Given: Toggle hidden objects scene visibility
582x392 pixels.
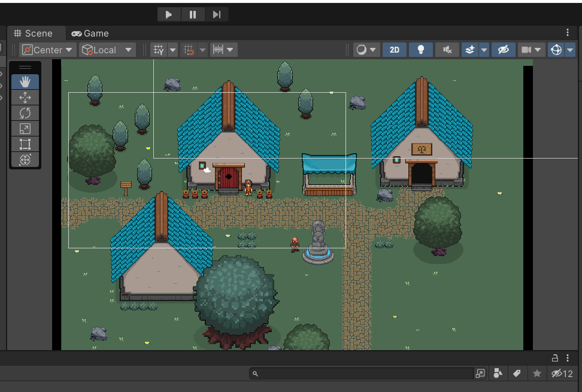Looking at the screenshot, I should [504, 50].
